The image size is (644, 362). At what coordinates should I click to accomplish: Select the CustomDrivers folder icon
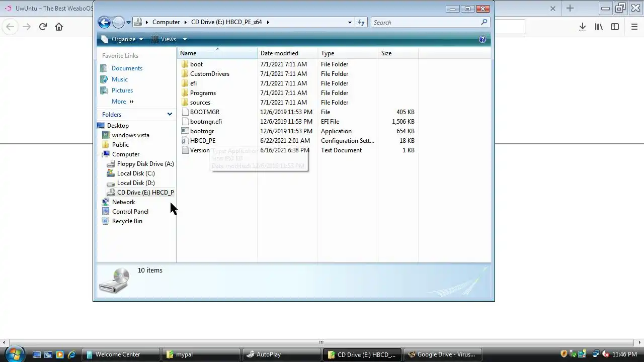185,74
